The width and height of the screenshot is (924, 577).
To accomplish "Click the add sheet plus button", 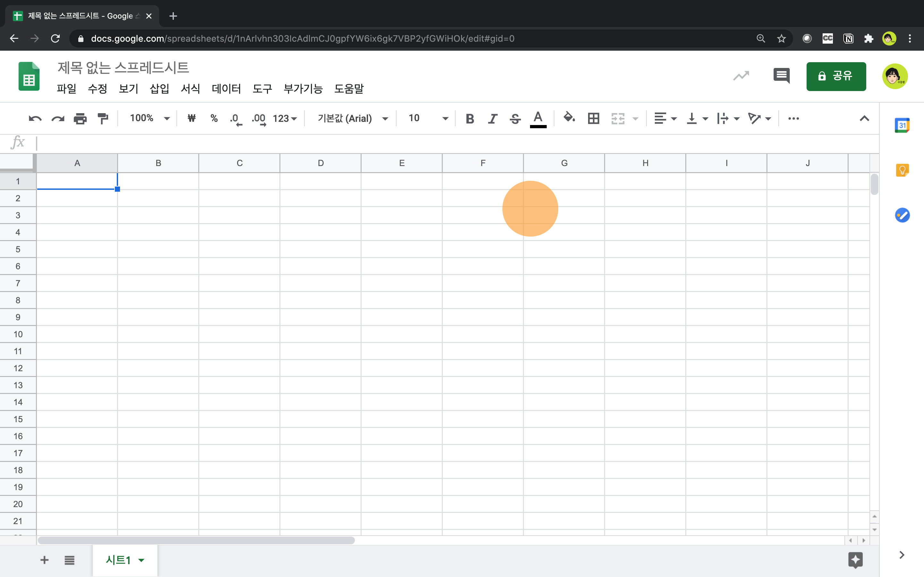I will pyautogui.click(x=44, y=560).
